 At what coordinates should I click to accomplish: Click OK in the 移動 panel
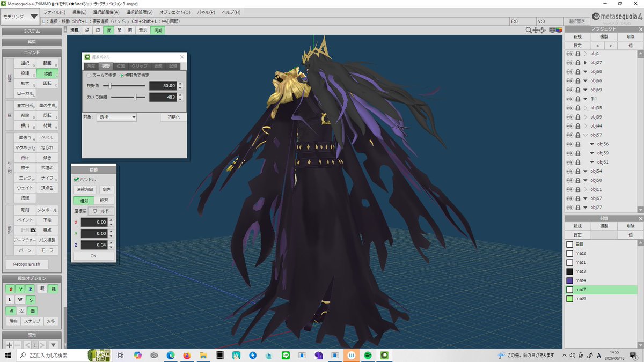[x=93, y=256]
